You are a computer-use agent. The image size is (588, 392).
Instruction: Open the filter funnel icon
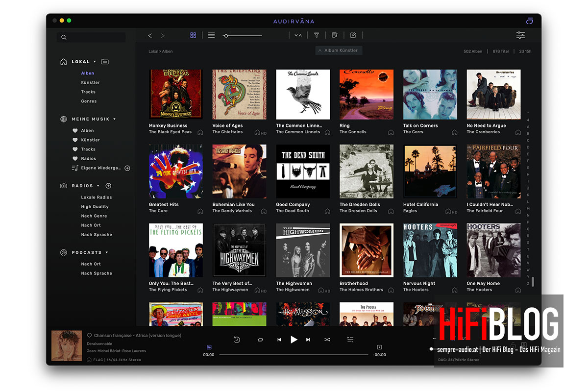[x=316, y=35]
